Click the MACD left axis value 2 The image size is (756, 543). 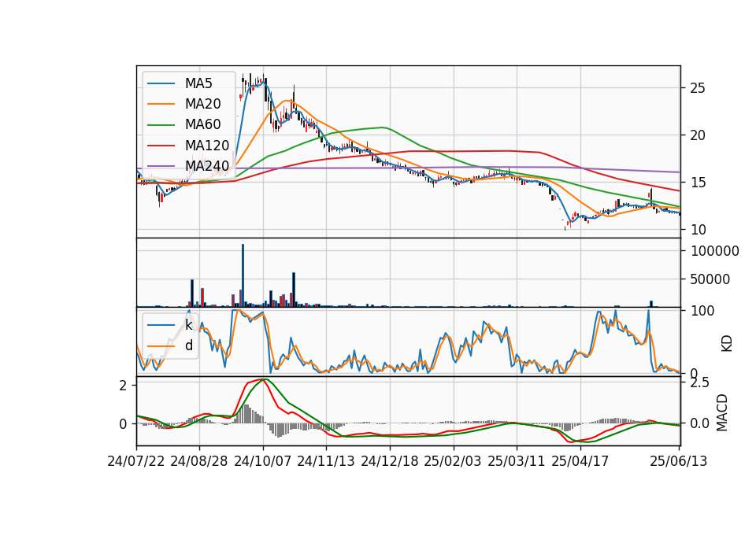(x=124, y=386)
